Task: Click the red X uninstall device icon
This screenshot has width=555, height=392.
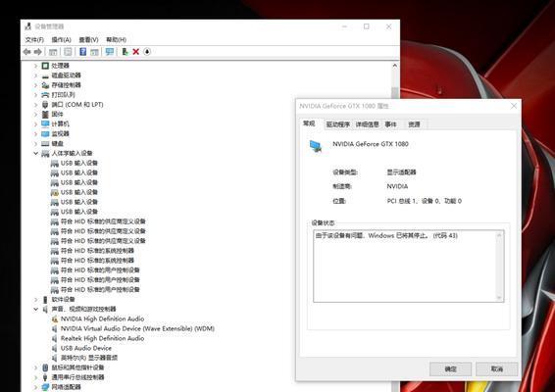Action: (x=136, y=52)
